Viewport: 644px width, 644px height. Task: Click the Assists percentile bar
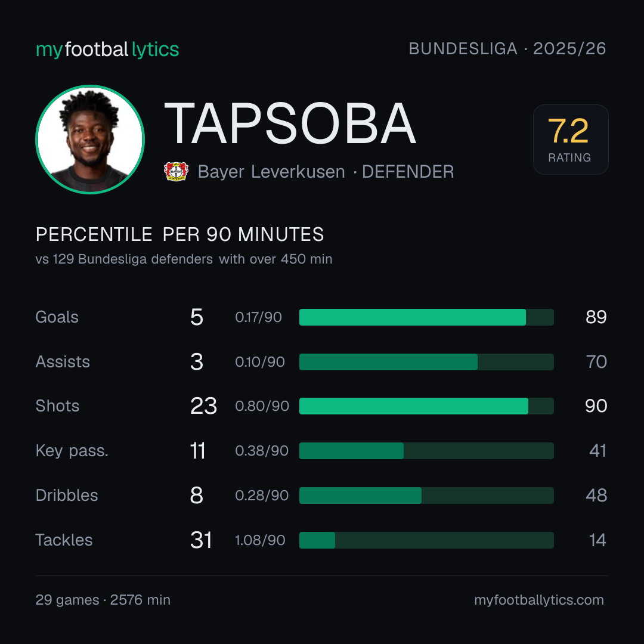(426, 362)
